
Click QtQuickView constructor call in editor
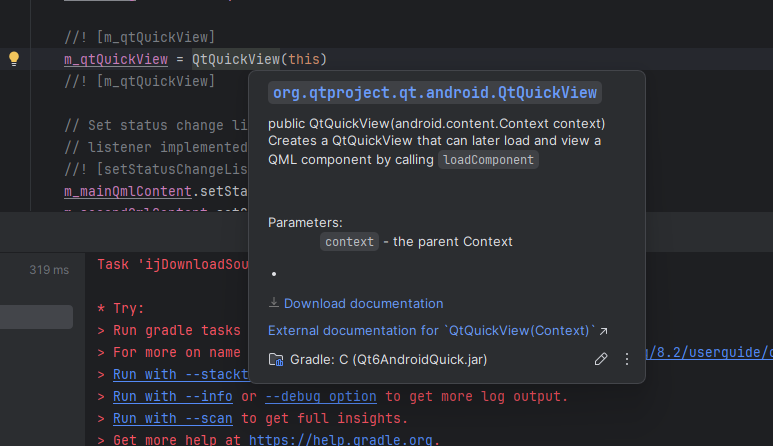[x=236, y=59]
